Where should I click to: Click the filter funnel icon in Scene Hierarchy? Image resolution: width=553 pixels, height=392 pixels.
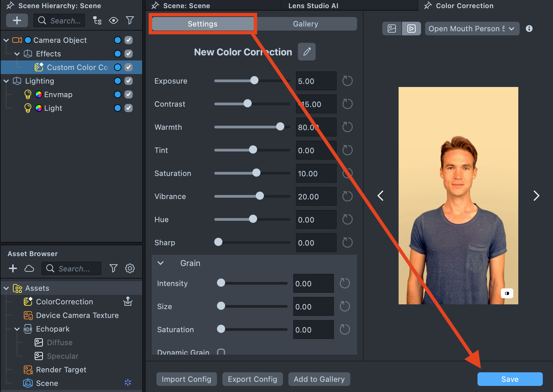(x=130, y=20)
